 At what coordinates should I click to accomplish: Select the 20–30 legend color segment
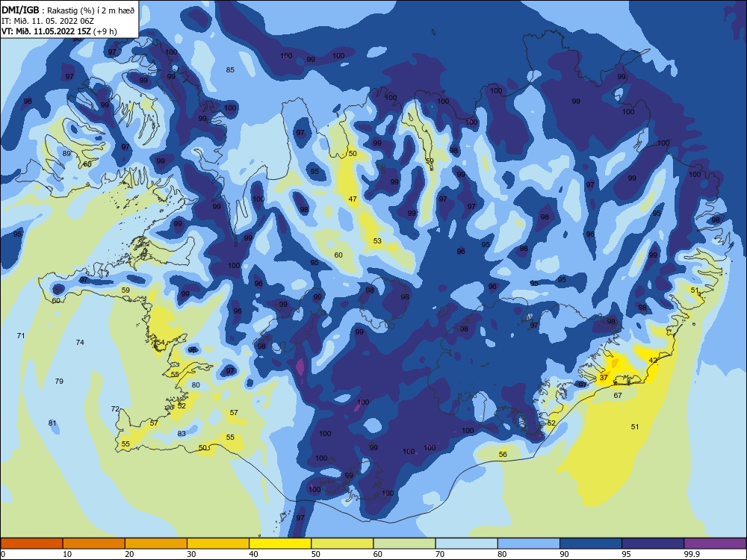click(x=156, y=544)
